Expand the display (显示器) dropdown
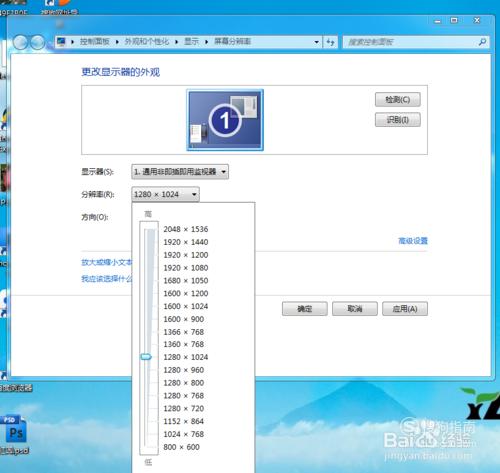This screenshot has width=500, height=473. tap(180, 172)
